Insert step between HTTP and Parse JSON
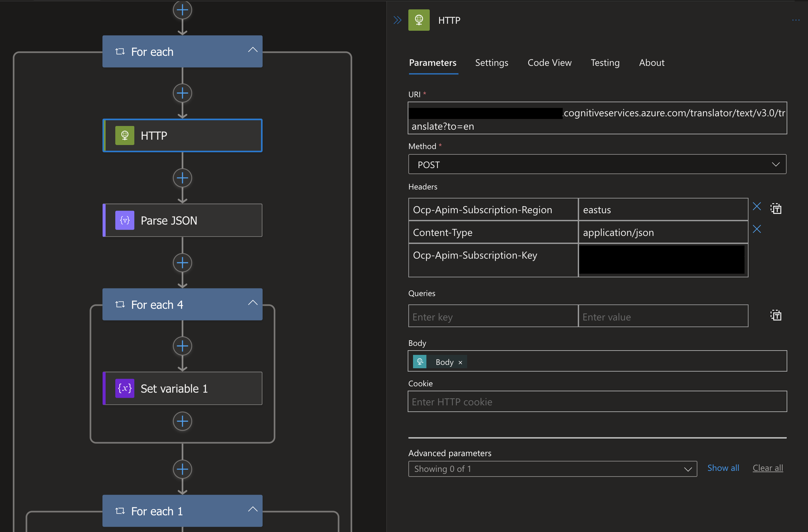Image resolution: width=808 pixels, height=532 pixels. tap(182, 178)
